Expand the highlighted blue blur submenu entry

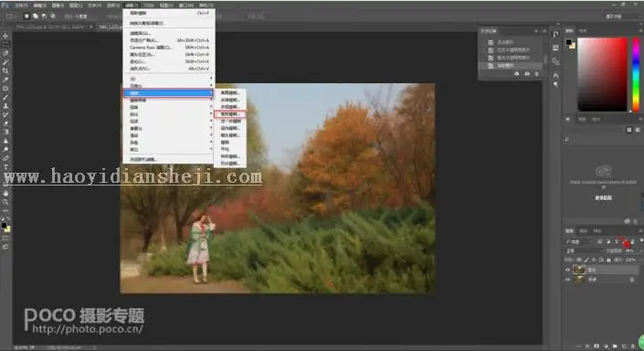pyautogui.click(x=168, y=93)
